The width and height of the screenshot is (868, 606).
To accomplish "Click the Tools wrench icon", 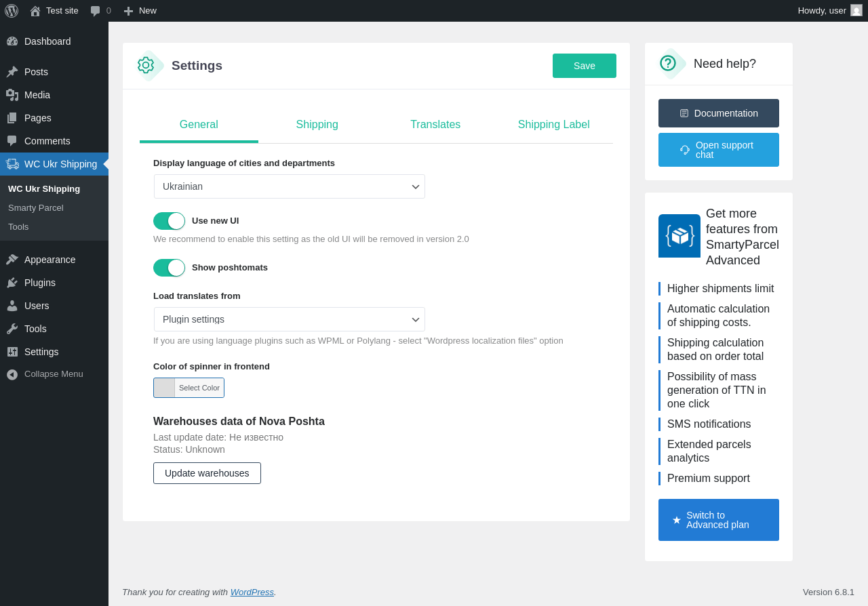I will coord(12,329).
